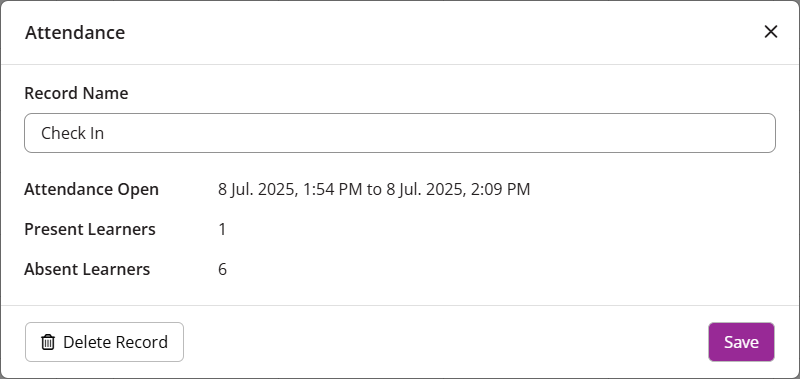The image size is (800, 379).
Task: Click the word "to" between the dates
Action: coord(374,189)
